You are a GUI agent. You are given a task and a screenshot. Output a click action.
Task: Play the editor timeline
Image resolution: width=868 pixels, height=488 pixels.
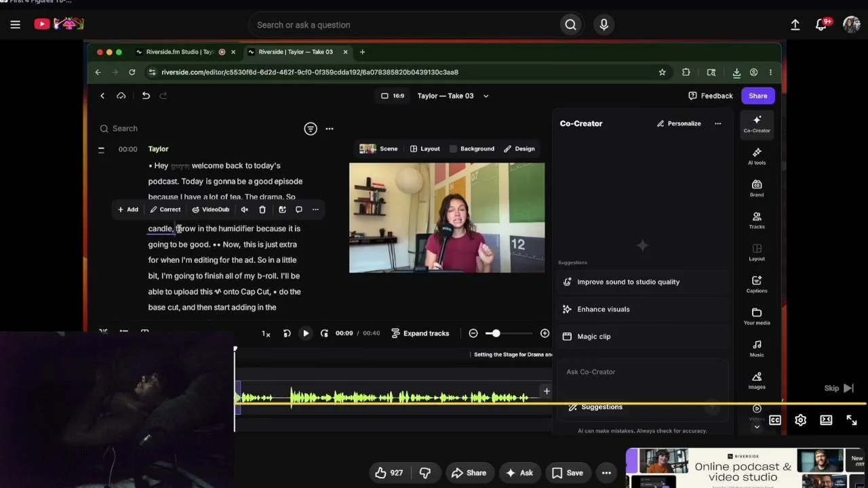click(x=306, y=333)
